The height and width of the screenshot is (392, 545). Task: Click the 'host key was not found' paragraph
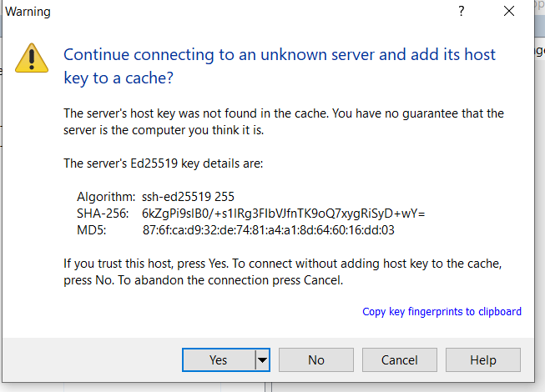[x=284, y=122]
